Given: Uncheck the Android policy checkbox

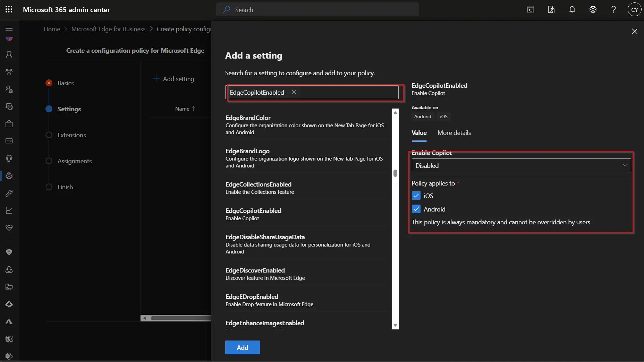Looking at the screenshot, I should tap(416, 209).
